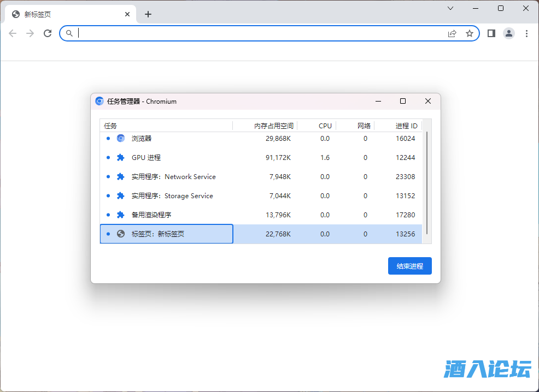Toggle the side panel icon

click(x=491, y=33)
